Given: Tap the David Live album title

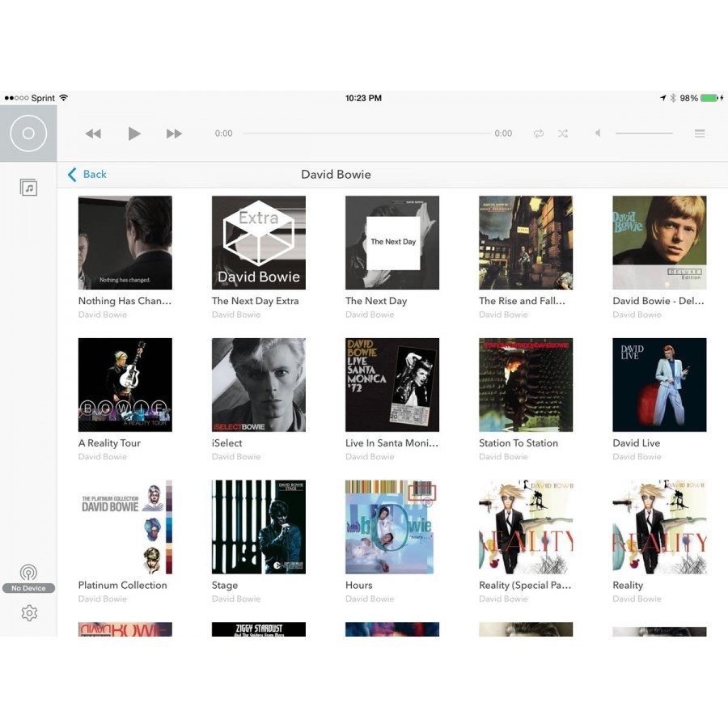Looking at the screenshot, I should point(637,443).
